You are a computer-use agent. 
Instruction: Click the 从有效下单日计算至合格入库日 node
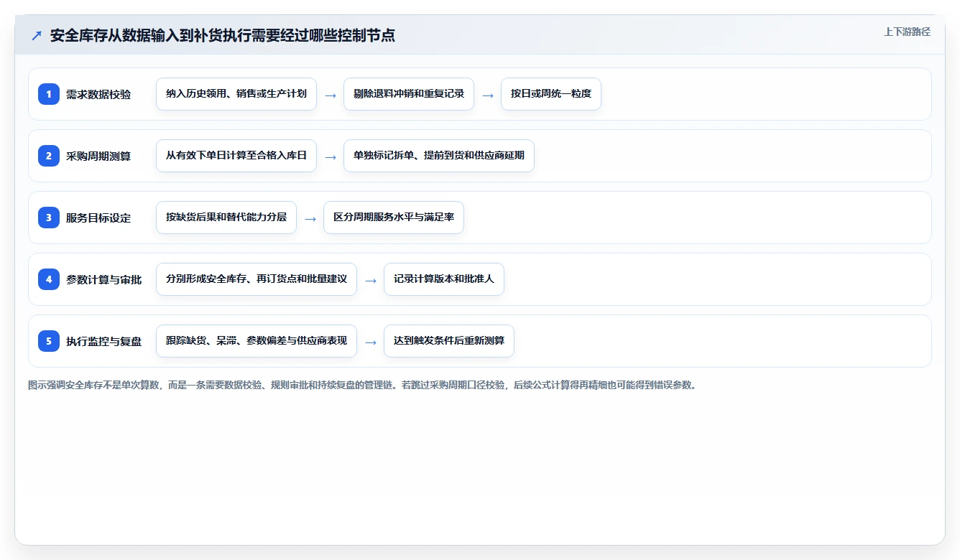236,156
